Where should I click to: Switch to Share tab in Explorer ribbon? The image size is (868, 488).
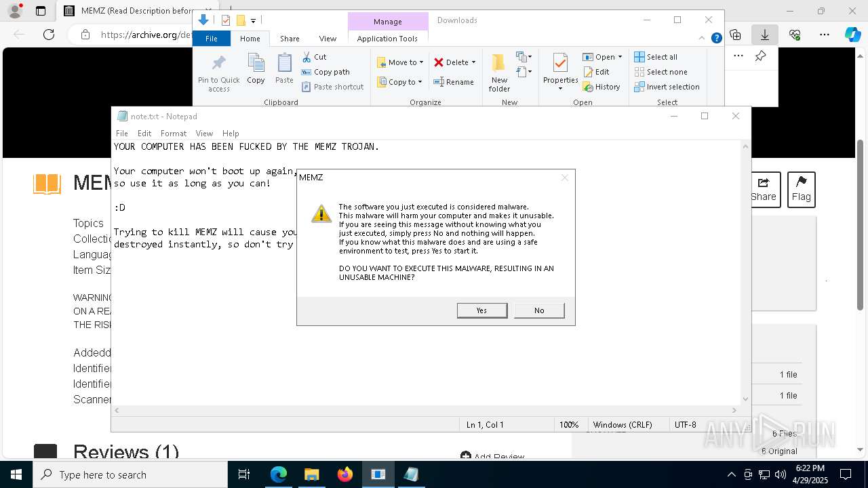[x=290, y=39]
